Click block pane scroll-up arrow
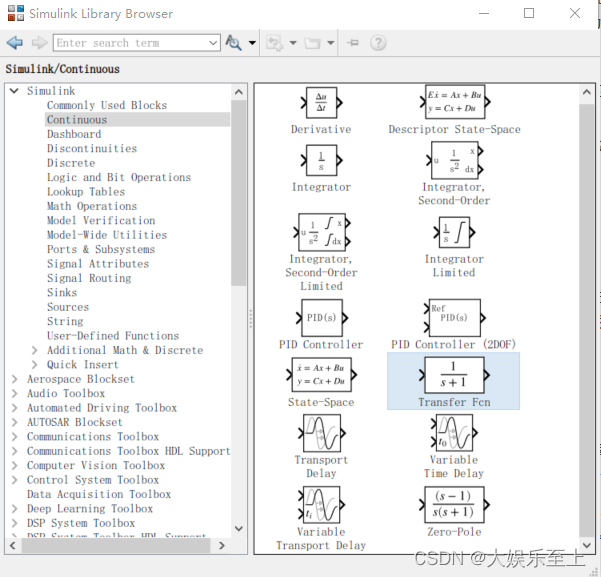Screen dimensions: 601x577 click(x=586, y=92)
